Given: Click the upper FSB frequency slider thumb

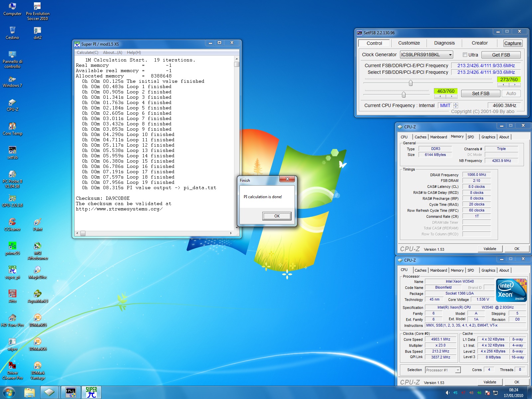Looking at the screenshot, I should pyautogui.click(x=411, y=83).
